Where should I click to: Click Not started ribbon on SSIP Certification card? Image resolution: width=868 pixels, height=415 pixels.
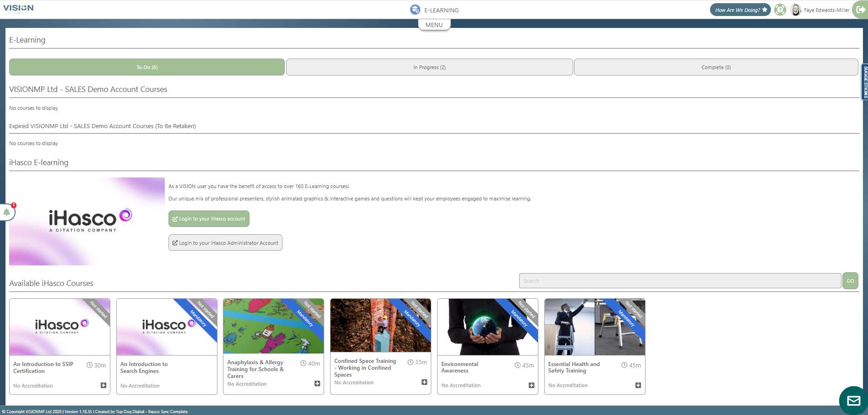98,310
